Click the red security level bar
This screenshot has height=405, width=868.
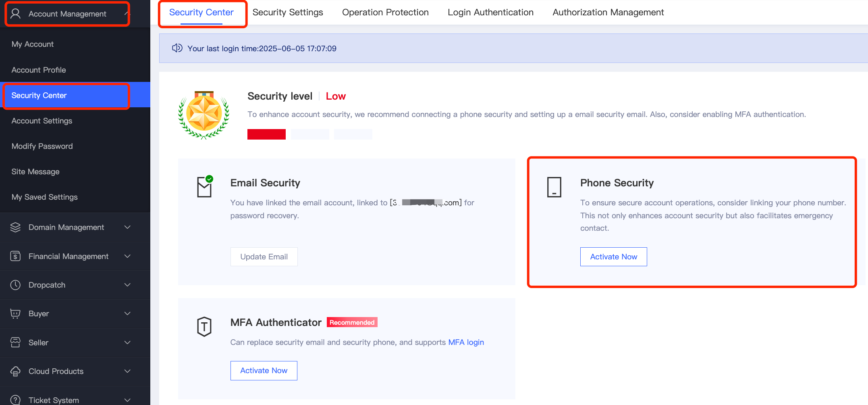click(x=266, y=134)
